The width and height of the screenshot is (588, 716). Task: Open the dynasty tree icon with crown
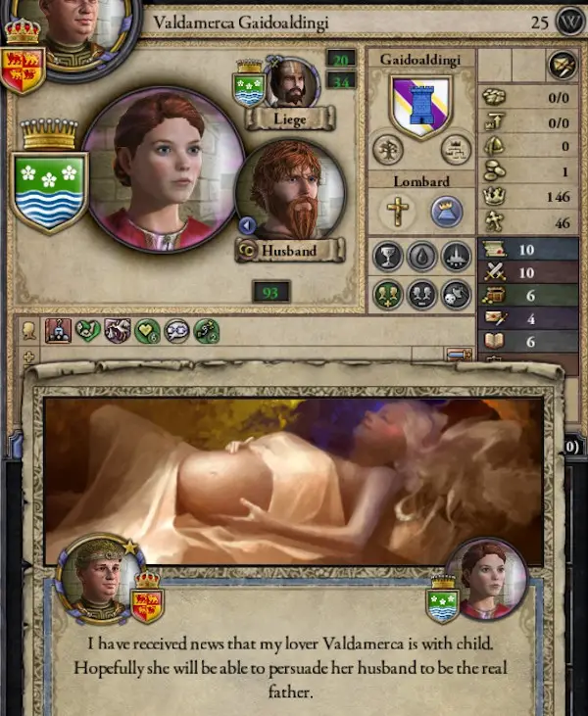coord(456,149)
